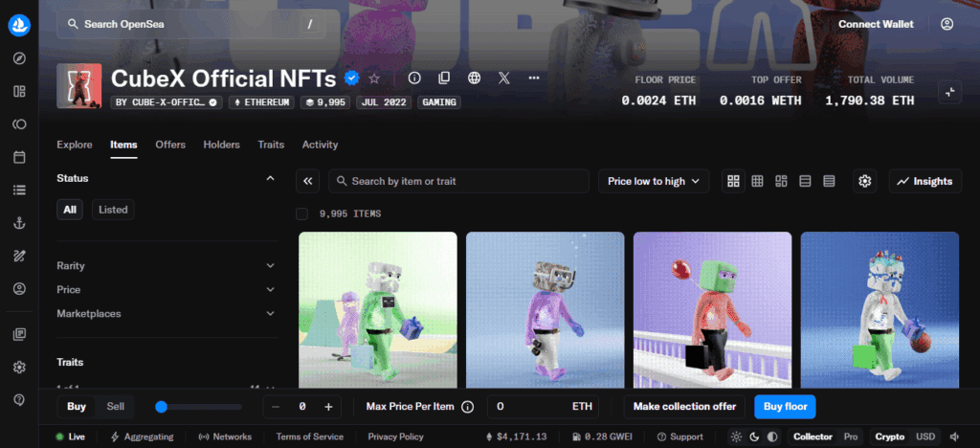Image resolution: width=980 pixels, height=448 pixels.
Task: Select Crypto currency display
Action: [890, 437]
